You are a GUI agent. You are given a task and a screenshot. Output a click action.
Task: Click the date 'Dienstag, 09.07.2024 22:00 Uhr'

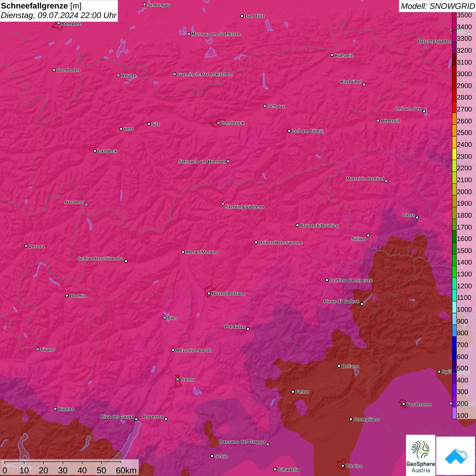click(58, 15)
